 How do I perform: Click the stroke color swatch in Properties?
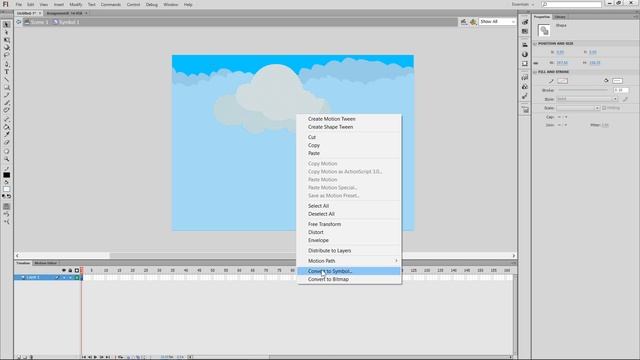tap(562, 81)
